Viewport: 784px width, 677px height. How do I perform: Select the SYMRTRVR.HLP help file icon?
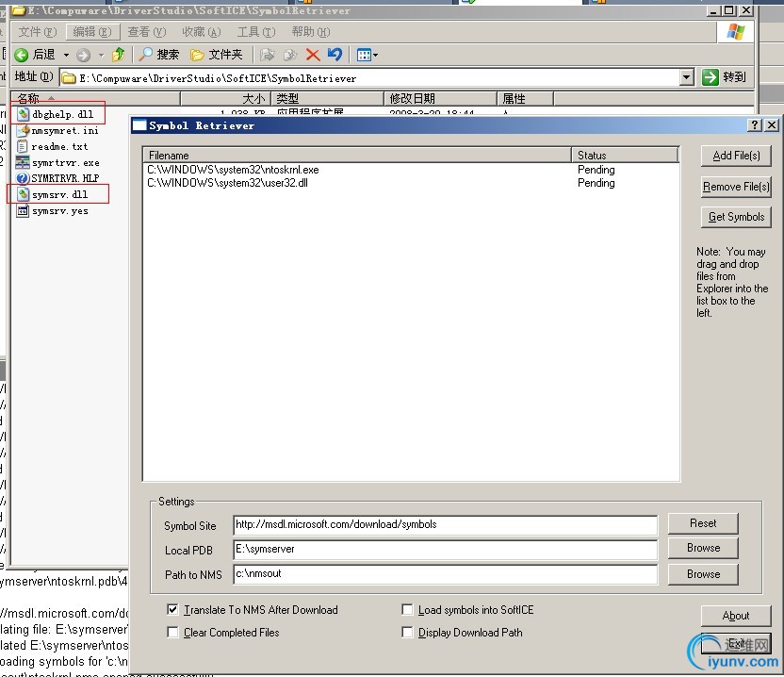(x=23, y=178)
